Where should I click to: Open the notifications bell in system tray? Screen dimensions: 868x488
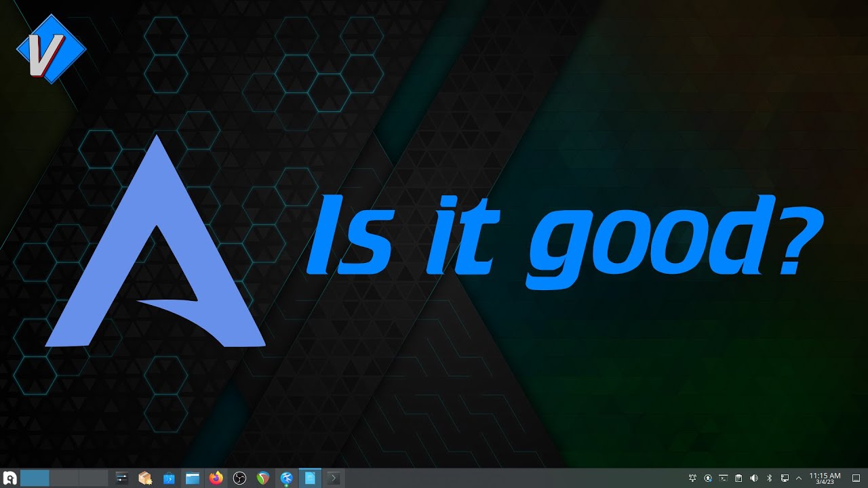coord(693,479)
